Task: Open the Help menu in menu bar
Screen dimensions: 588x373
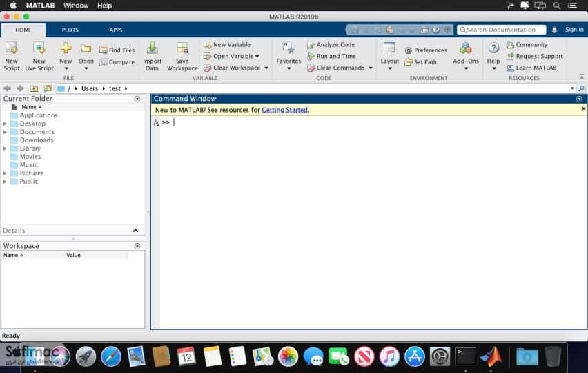Action: click(x=105, y=6)
